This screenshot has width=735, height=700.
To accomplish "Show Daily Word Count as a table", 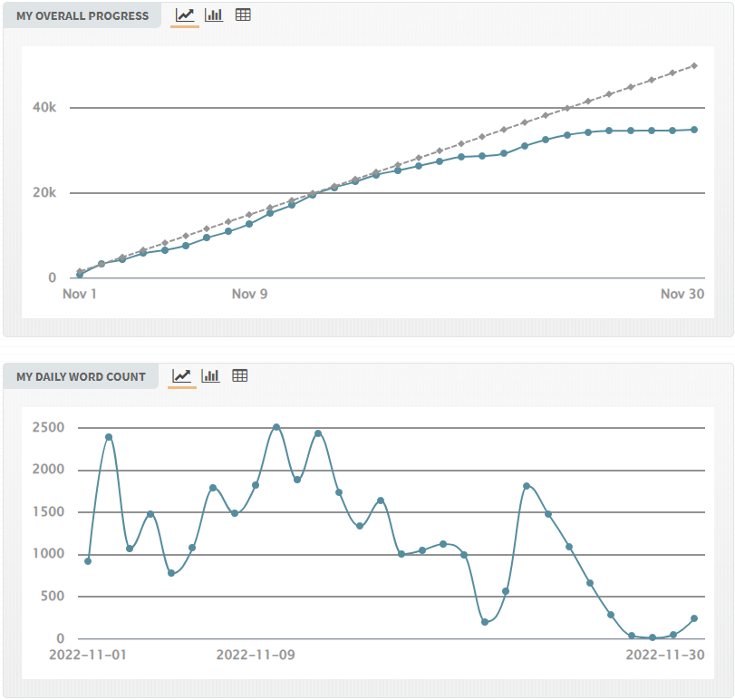I will [239, 375].
